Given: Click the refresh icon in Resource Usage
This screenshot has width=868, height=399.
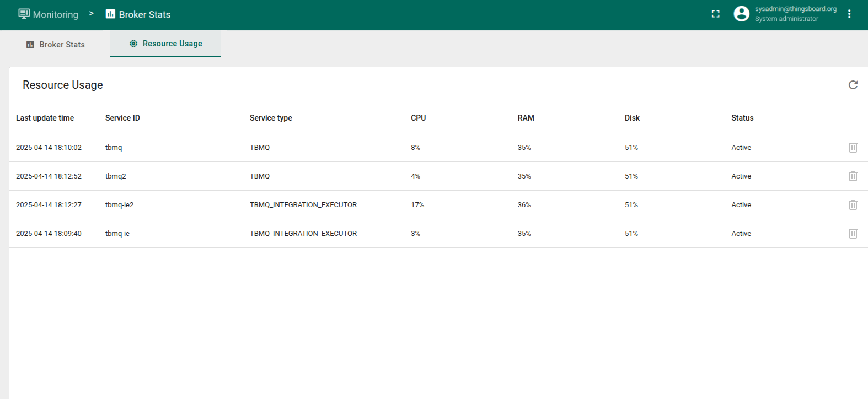Looking at the screenshot, I should 853,85.
